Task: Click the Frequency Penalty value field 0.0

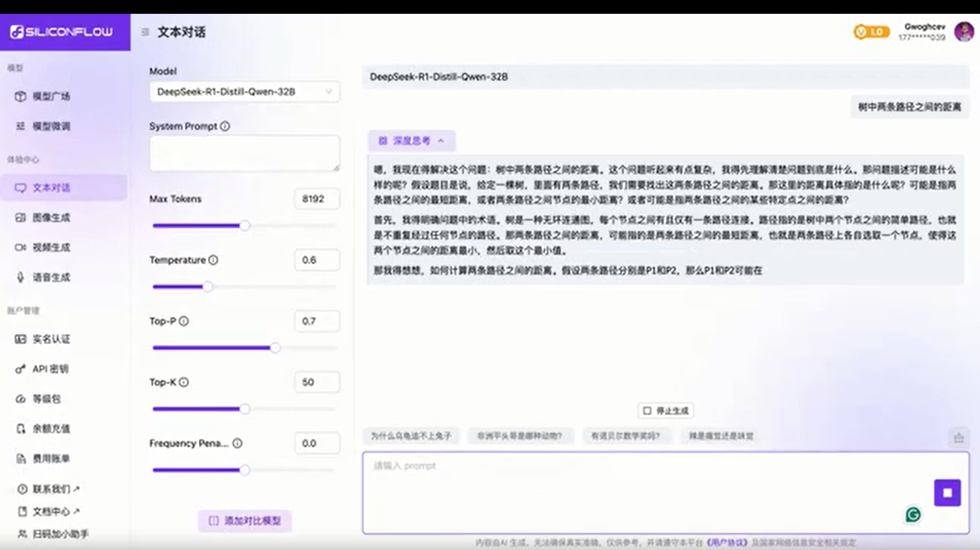Action: (317, 443)
